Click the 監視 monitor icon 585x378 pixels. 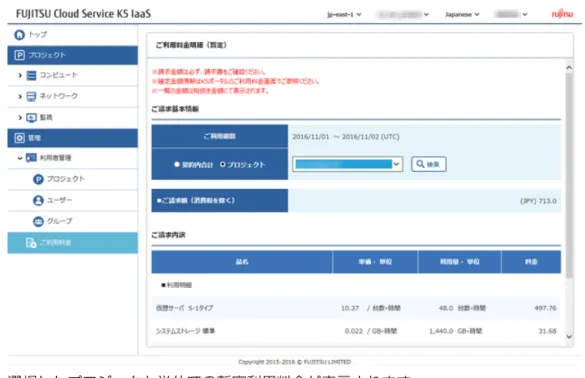pos(31,118)
